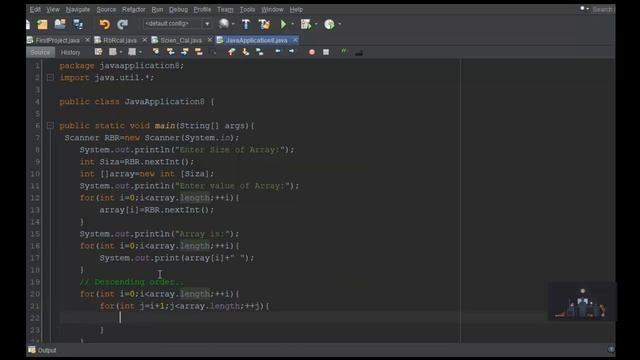
Task: Close the RbRcal.java tab
Action: (144, 40)
